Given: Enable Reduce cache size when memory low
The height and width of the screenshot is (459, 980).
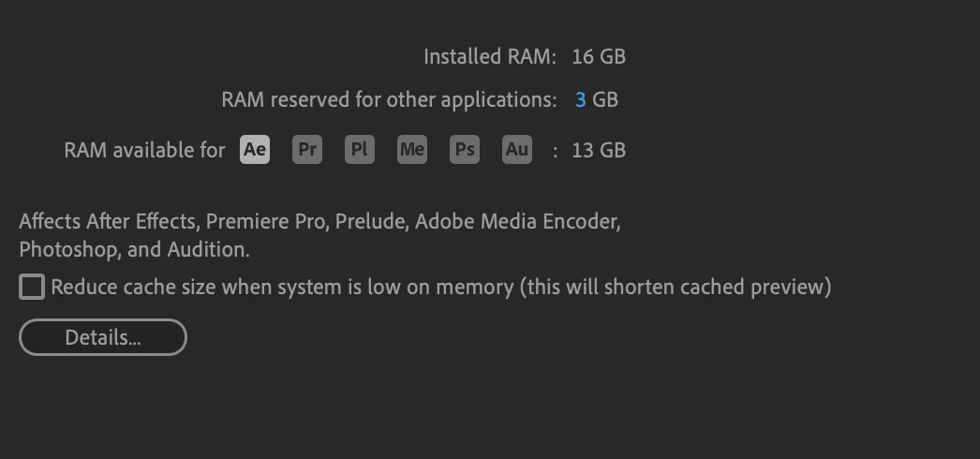Looking at the screenshot, I should coord(32,287).
